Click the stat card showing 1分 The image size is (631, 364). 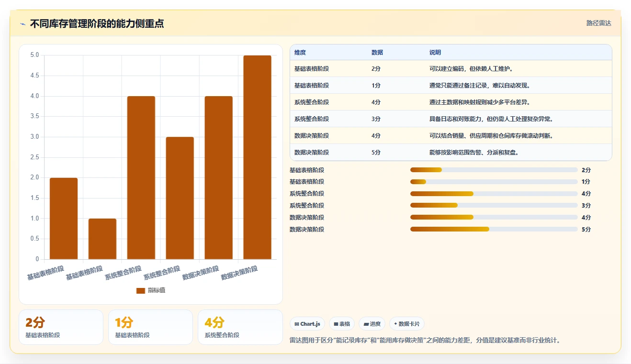click(x=150, y=327)
